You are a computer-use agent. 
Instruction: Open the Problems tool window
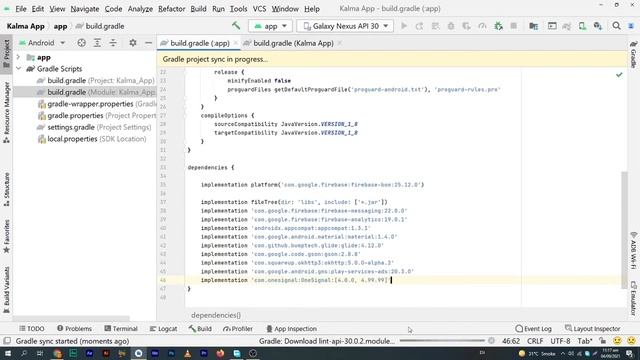[x=74, y=329]
